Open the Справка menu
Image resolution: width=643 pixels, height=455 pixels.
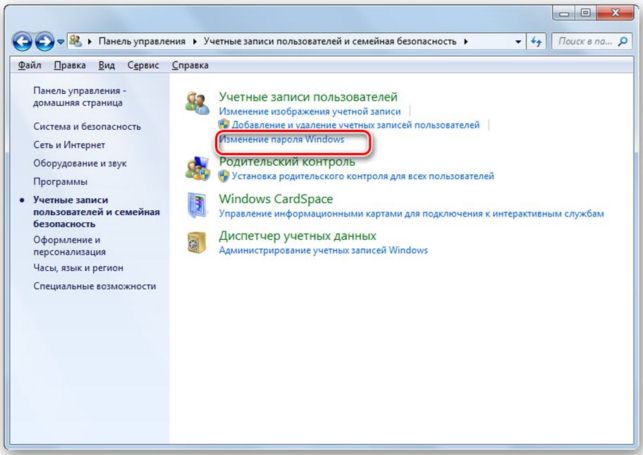coord(190,65)
